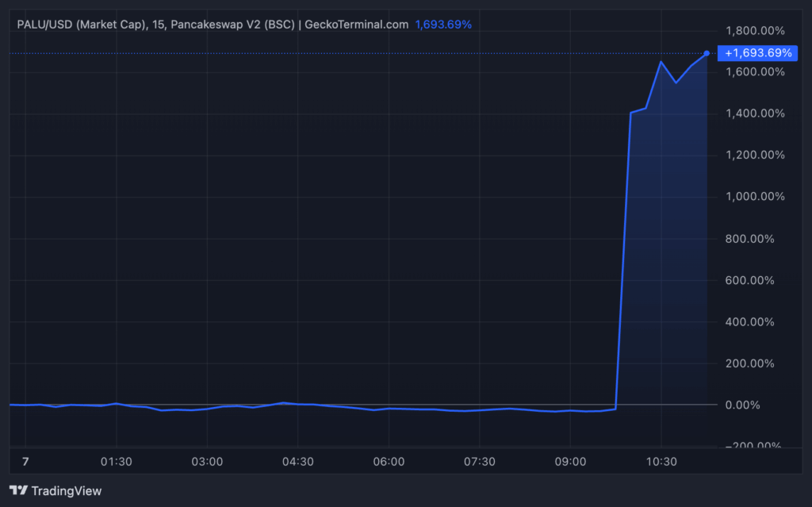Select the 1,693.69% value in chart legend
The height and width of the screenshot is (507, 812).
click(443, 25)
